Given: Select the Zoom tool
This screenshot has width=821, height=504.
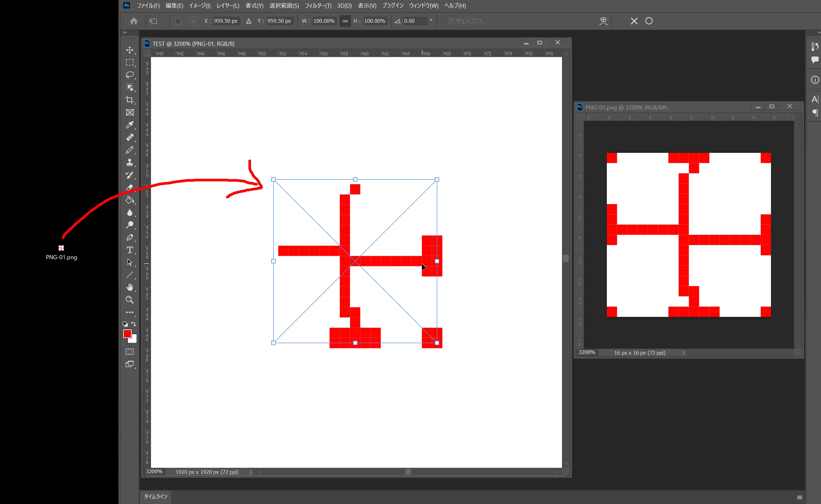Looking at the screenshot, I should [x=130, y=300].
